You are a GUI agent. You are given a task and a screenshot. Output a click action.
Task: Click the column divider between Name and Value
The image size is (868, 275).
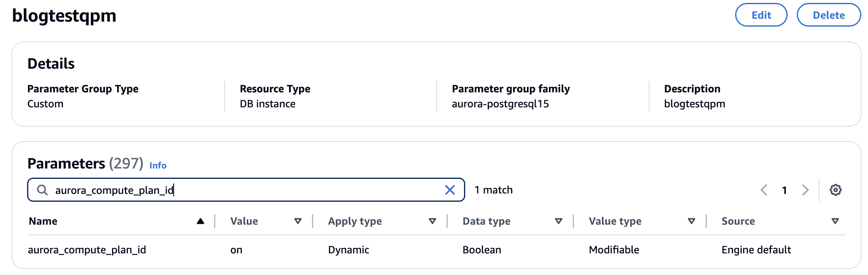(x=215, y=221)
